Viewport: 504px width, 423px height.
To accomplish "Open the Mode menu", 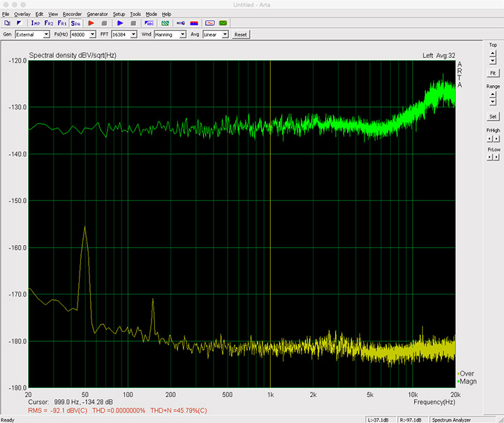I will click(x=151, y=14).
